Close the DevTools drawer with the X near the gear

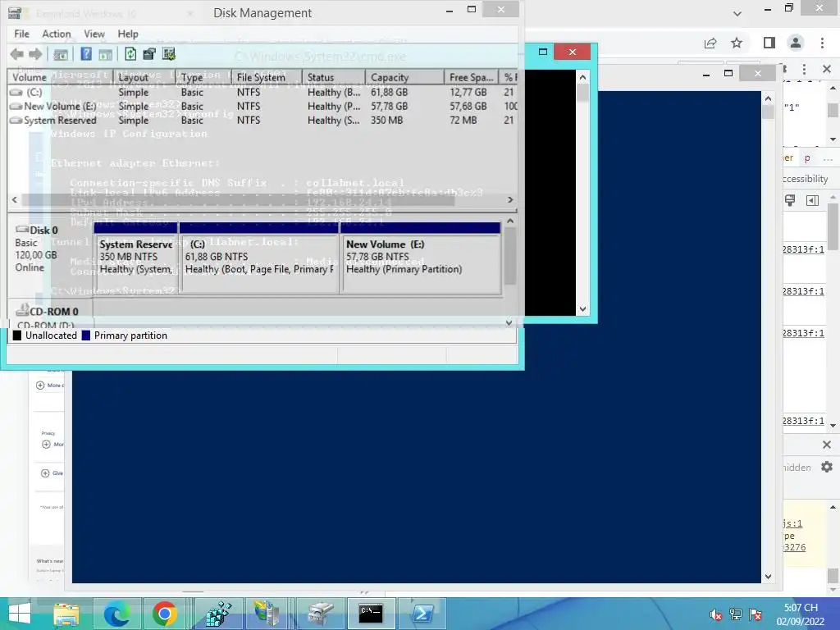827,445
